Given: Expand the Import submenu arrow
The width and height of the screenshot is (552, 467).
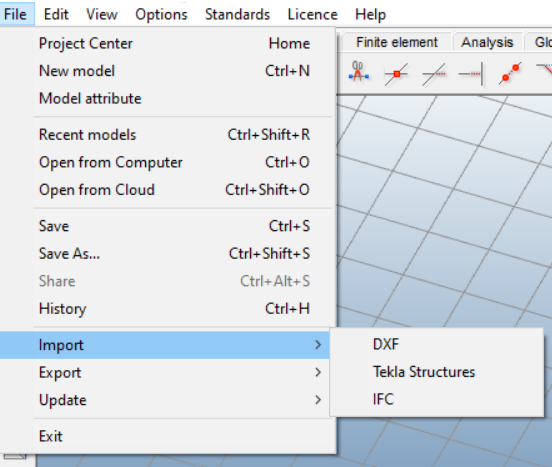Looking at the screenshot, I should coord(318,345).
